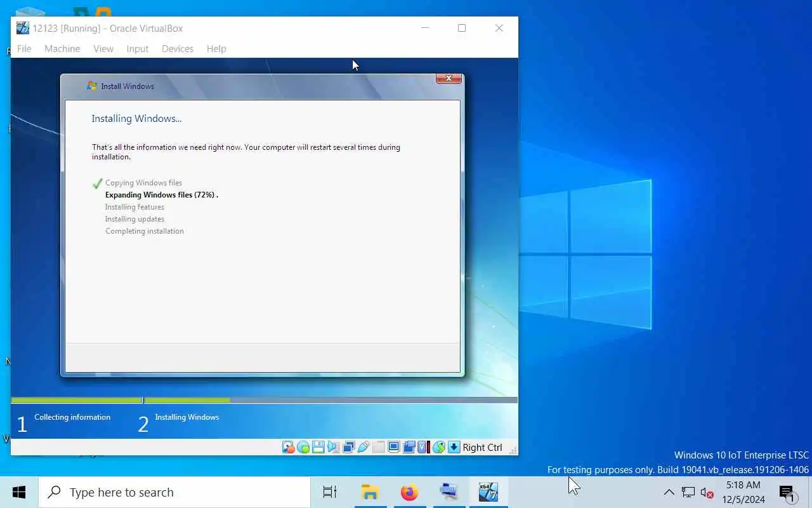The width and height of the screenshot is (812, 508).
Task: Click the virtualization features chip icon
Action: coord(422,447)
